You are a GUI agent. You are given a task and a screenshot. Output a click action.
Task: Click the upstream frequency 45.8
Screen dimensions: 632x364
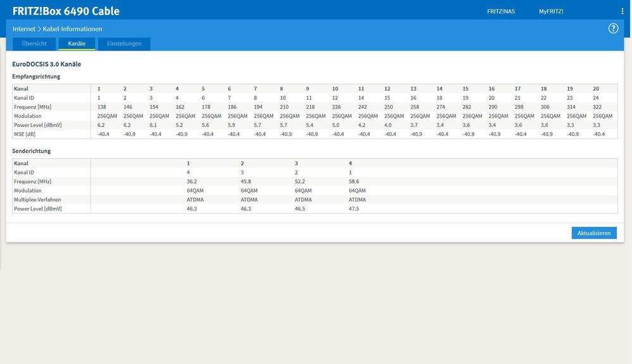coord(246,181)
